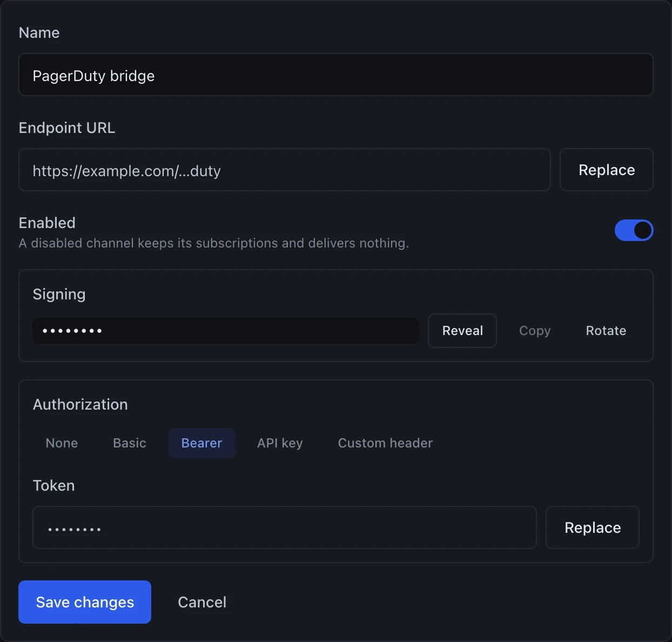672x642 pixels.
Task: Select API key authorization
Action: [x=280, y=443]
